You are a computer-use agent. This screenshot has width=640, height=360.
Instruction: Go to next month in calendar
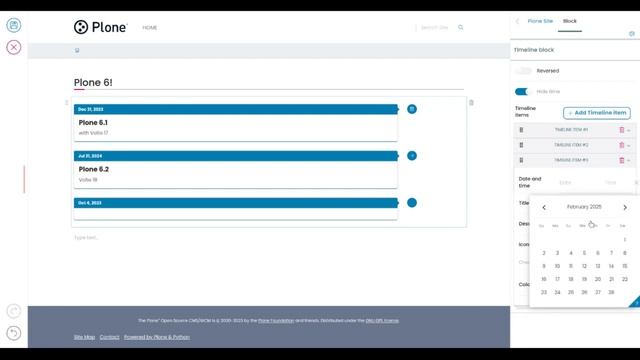point(625,207)
